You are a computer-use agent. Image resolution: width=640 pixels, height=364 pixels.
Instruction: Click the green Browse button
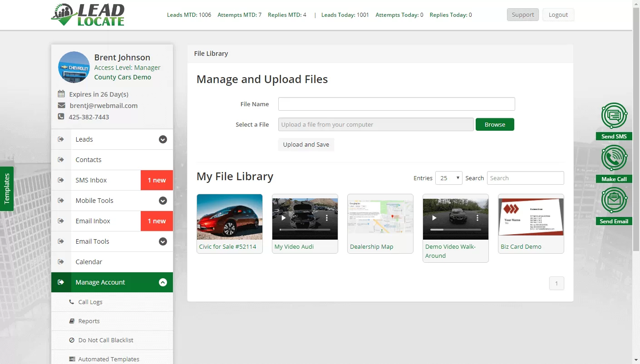[x=495, y=124]
